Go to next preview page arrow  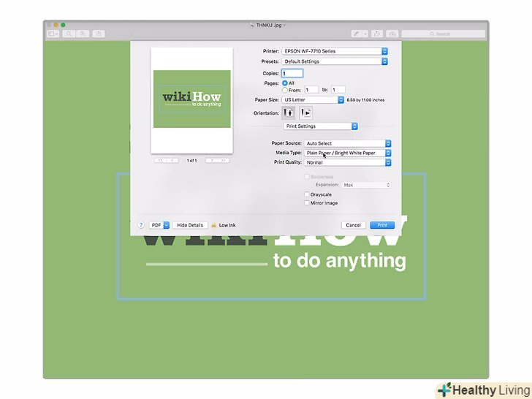pyautogui.click(x=211, y=160)
